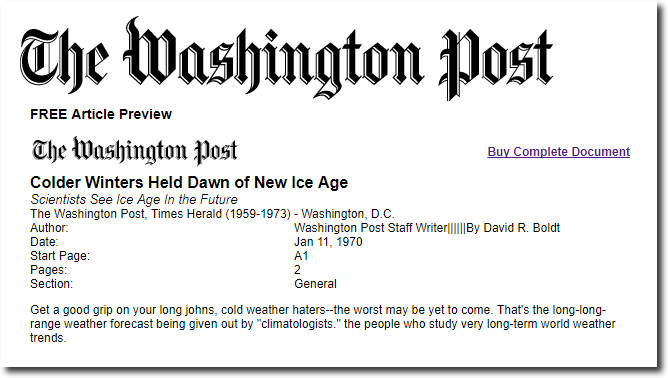Open the Buy Complete Document link
The width and height of the screenshot is (668, 378).
(x=559, y=152)
